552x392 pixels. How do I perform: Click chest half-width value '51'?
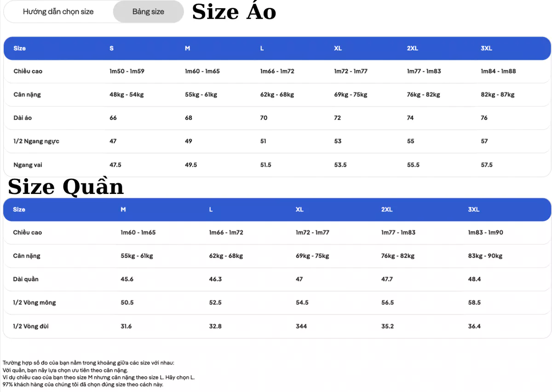tap(263, 141)
